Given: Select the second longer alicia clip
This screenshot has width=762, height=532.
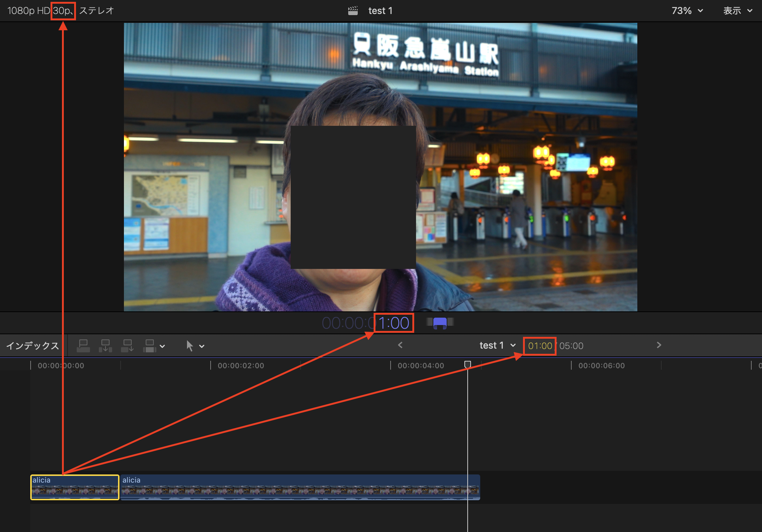Looking at the screenshot, I should click(x=299, y=487).
